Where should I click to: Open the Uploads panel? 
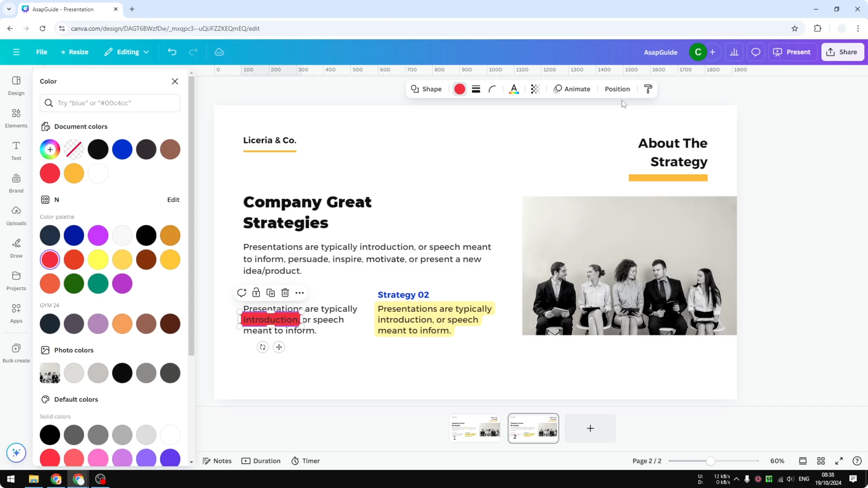coord(16,215)
